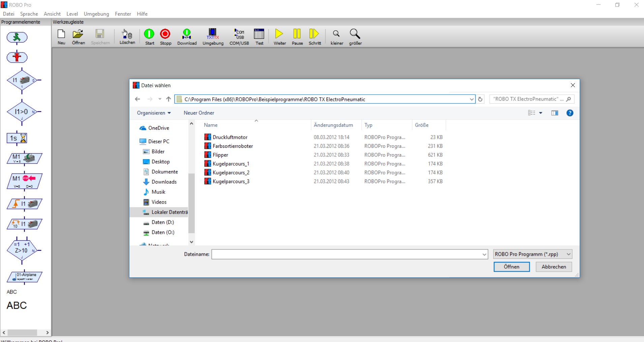This screenshot has width=644, height=342.
Task: Click the Test toolbar icon
Action: [259, 37]
